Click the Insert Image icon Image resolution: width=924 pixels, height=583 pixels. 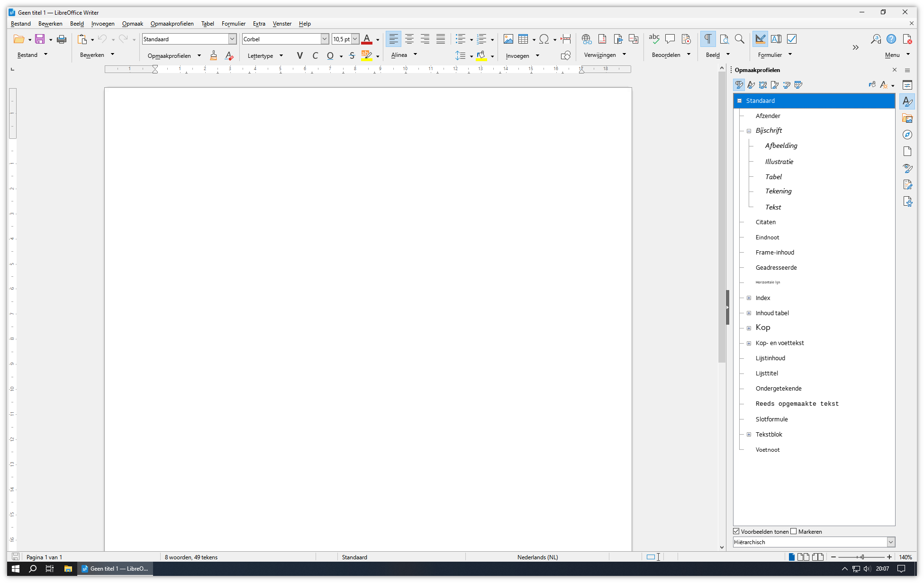click(x=508, y=39)
